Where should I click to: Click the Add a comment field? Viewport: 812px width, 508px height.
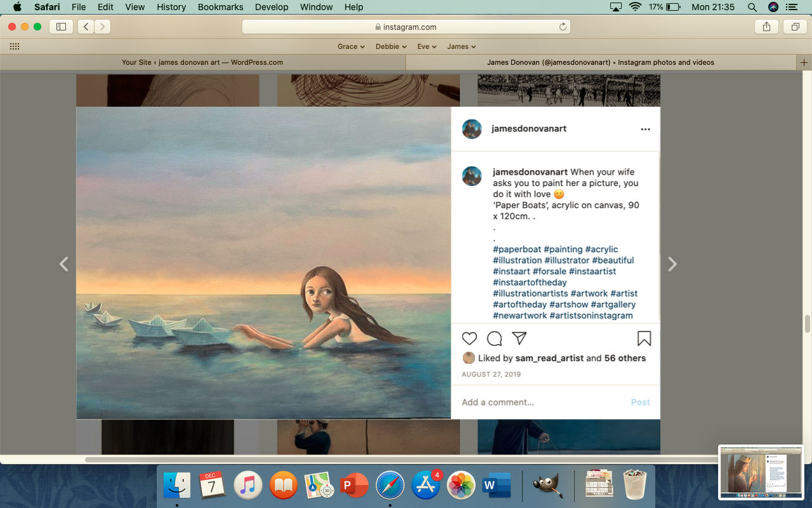point(539,402)
